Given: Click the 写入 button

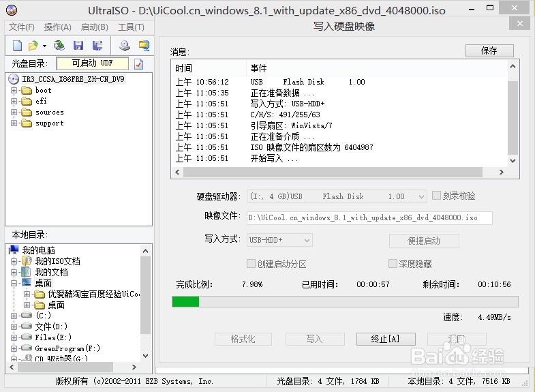Looking at the screenshot, I should coord(315,339).
